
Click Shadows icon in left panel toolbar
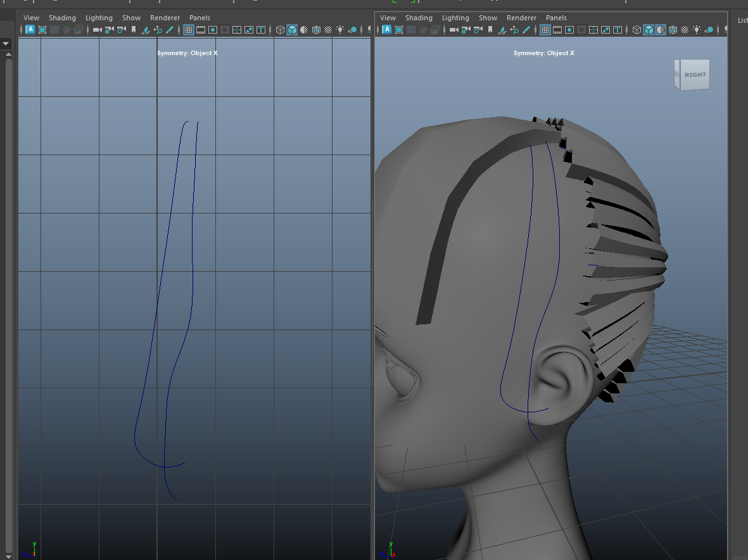click(x=353, y=30)
